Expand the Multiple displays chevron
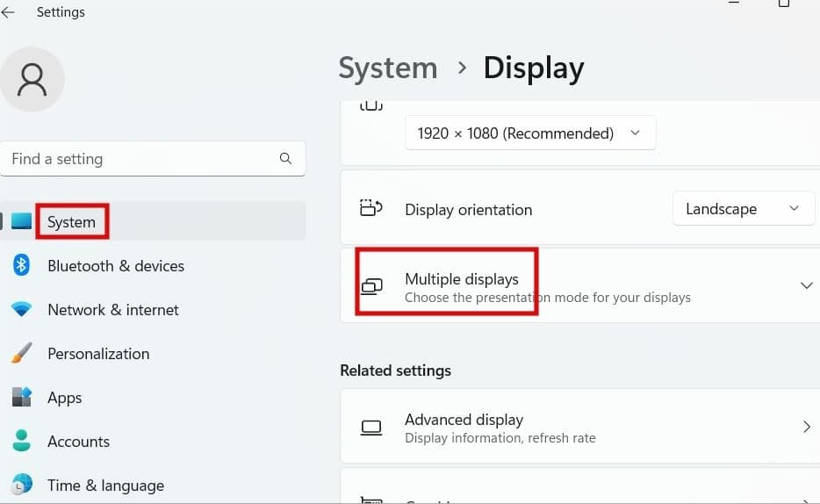 [x=807, y=285]
